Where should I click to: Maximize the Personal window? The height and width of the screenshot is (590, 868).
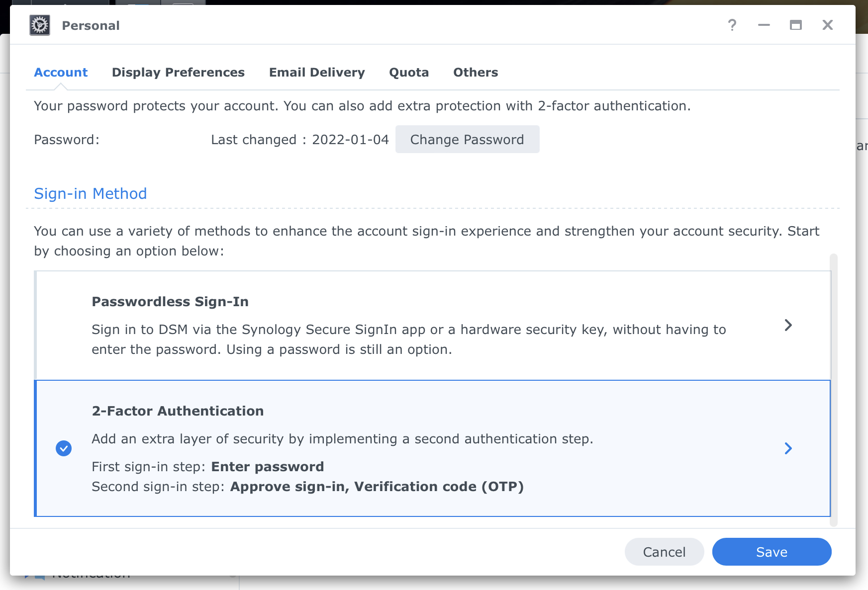point(796,25)
